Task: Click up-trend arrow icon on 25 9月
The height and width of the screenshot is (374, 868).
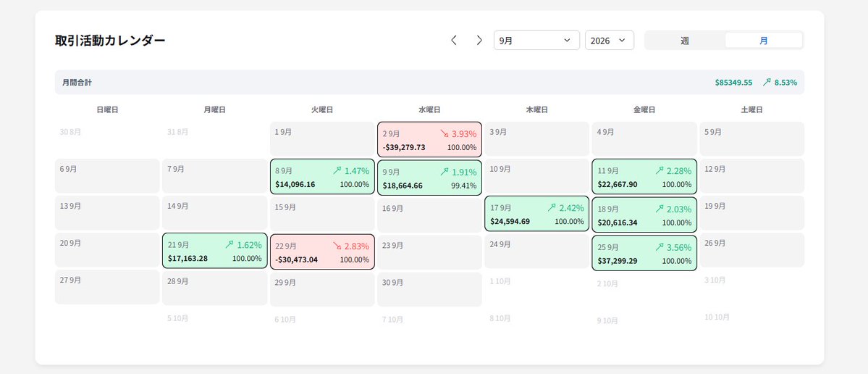Action: pyautogui.click(x=660, y=247)
